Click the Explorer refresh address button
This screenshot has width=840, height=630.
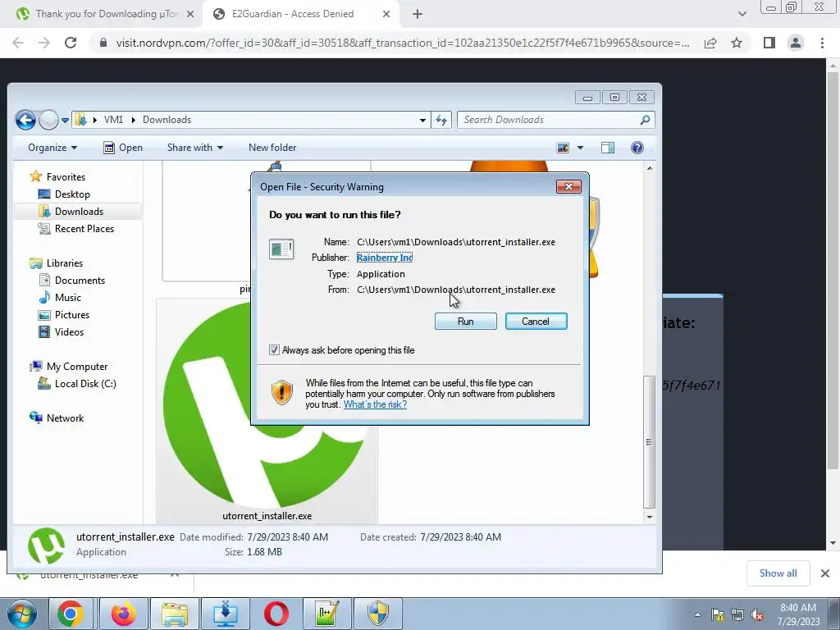pos(441,120)
